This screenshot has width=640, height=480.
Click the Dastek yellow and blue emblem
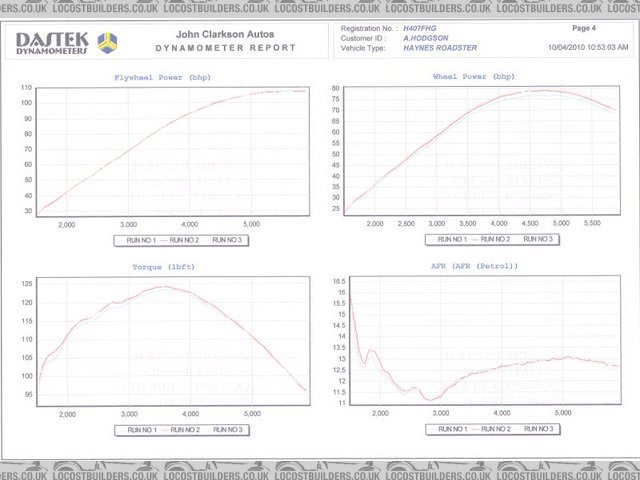point(106,41)
